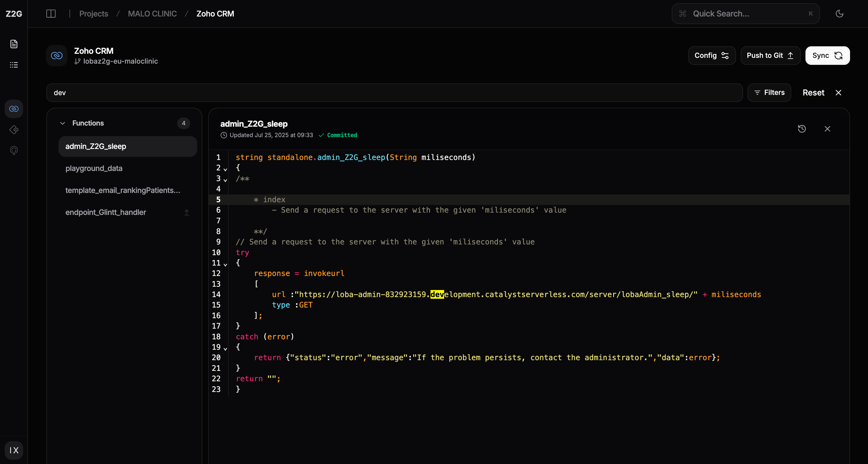Click the git branch icon beside lobaz2g-eu-maloclinic
This screenshot has height=464, width=868.
click(x=78, y=61)
